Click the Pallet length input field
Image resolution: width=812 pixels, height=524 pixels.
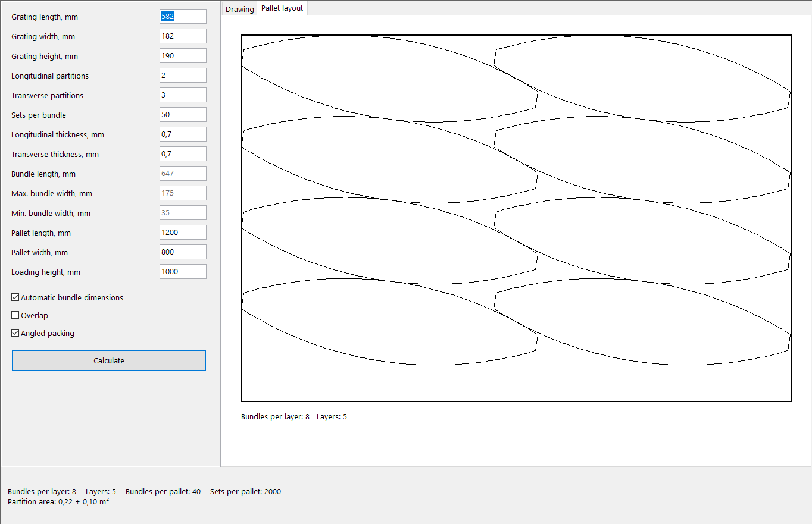point(183,233)
